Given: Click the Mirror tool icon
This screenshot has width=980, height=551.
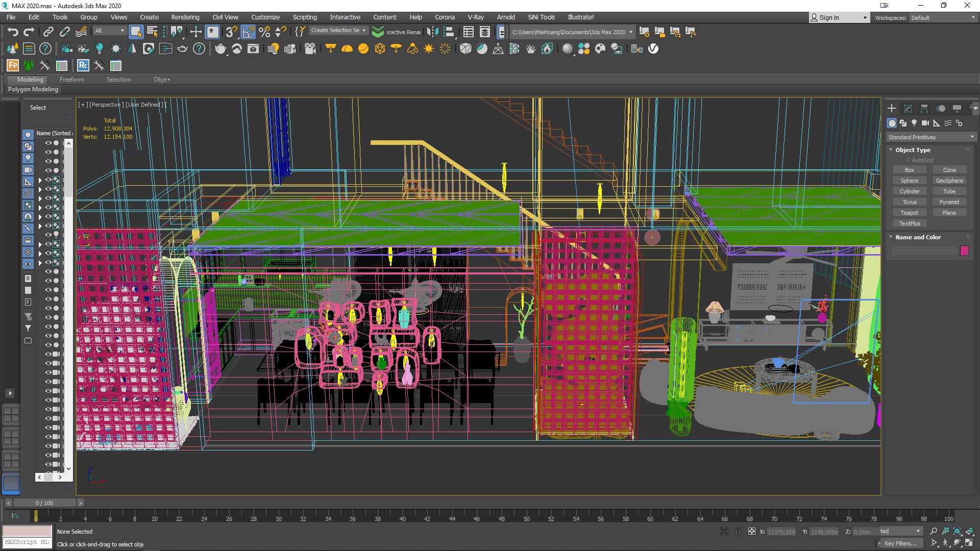Looking at the screenshot, I should 432,32.
